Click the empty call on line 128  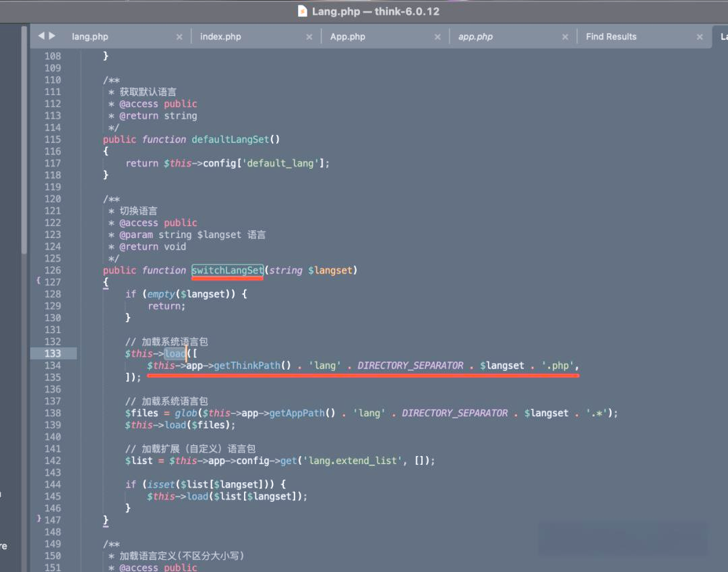pos(161,294)
